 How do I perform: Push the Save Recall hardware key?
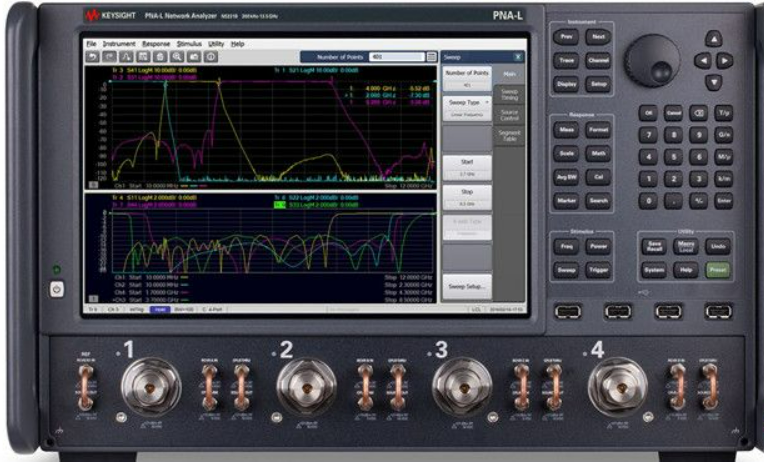(654, 246)
